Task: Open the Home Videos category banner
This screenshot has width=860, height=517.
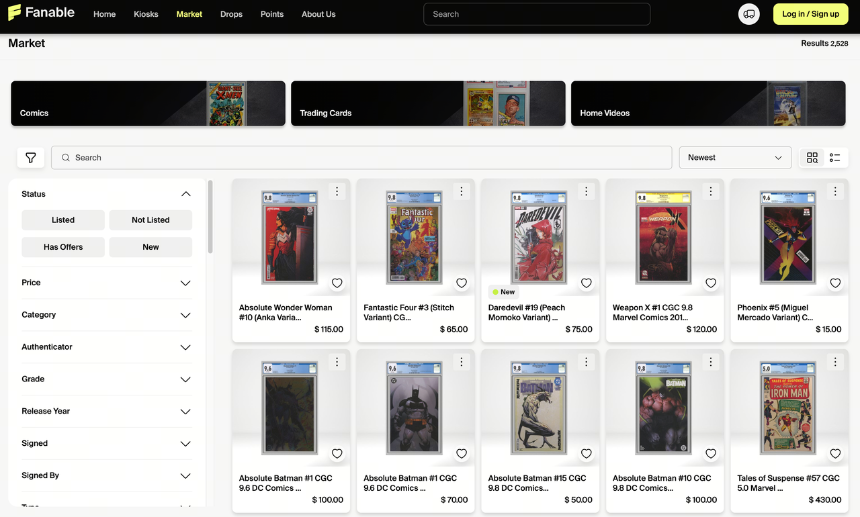Action: (708, 104)
